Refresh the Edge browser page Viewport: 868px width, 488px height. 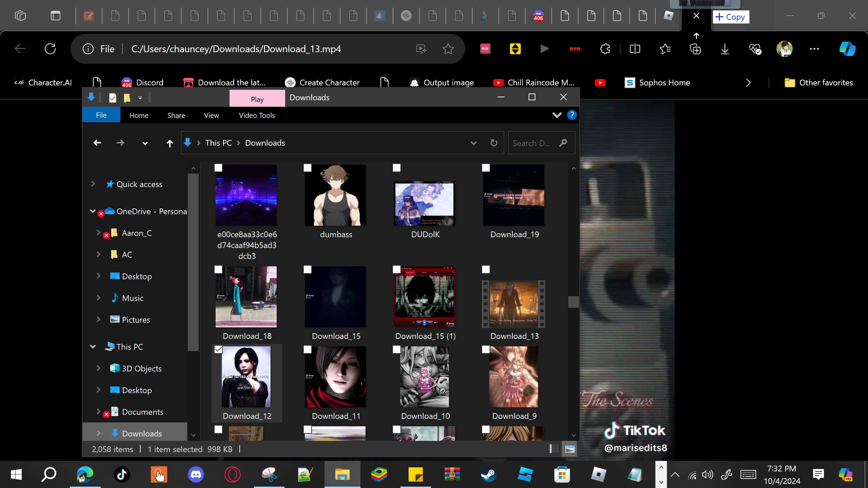pos(50,49)
